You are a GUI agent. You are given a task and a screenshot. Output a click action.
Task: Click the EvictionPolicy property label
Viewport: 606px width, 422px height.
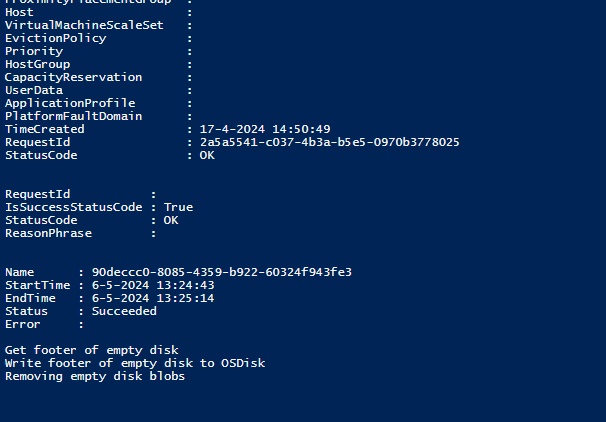coord(55,38)
